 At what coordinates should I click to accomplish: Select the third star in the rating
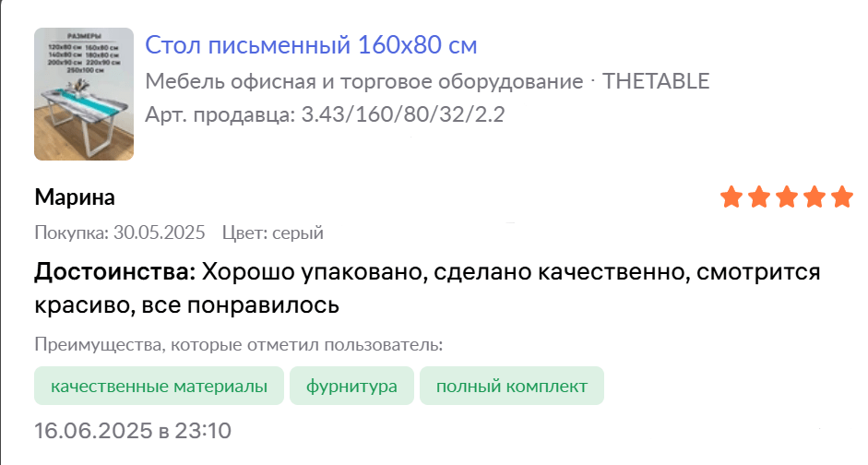[787, 197]
